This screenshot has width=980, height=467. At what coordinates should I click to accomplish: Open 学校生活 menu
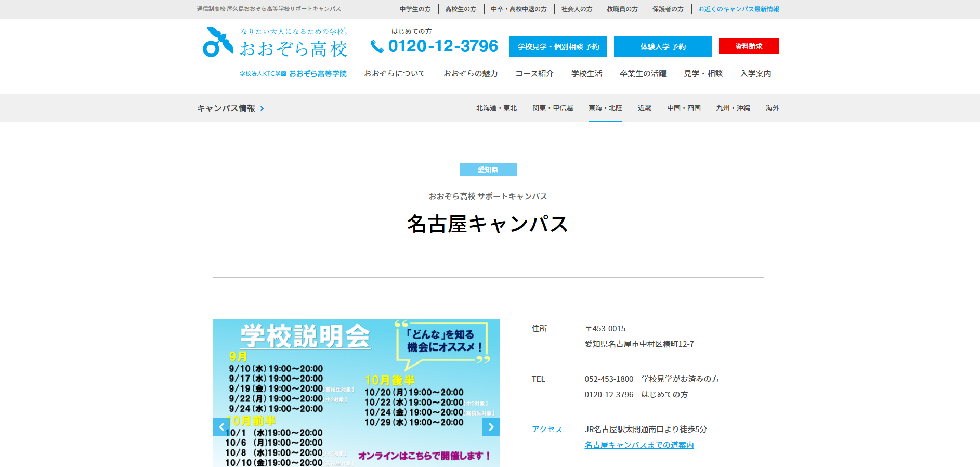pos(586,73)
